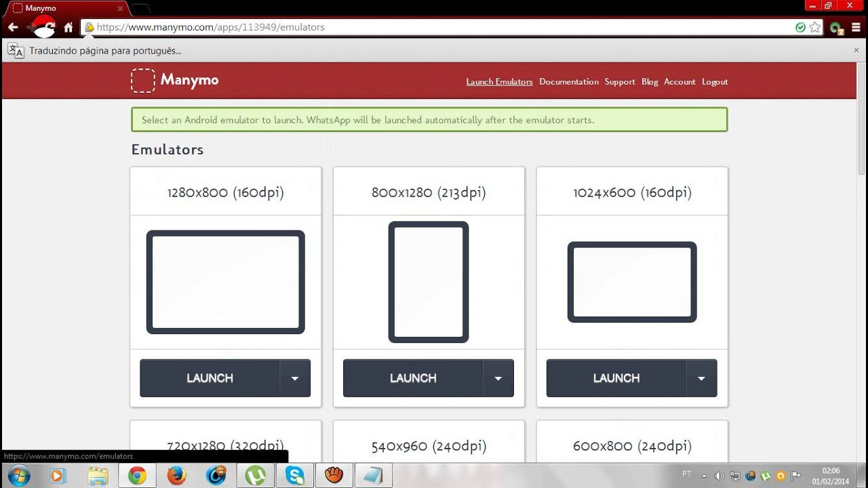Show hidden tray icons arrow
The width and height of the screenshot is (868, 488).
[x=704, y=476]
